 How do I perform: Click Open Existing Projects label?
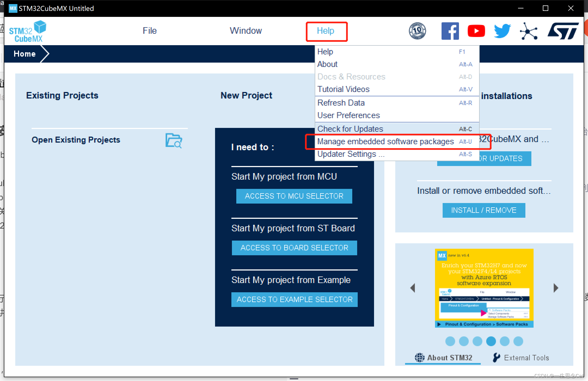[76, 140]
